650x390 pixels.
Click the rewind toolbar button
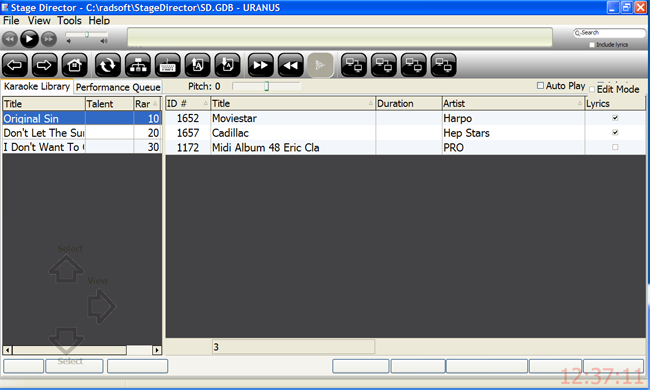click(290, 65)
